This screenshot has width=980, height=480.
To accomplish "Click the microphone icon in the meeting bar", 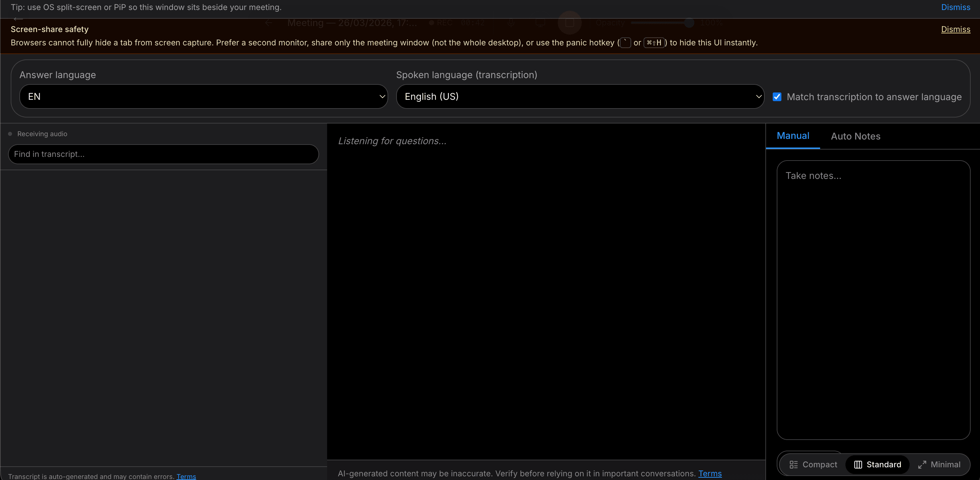I will [511, 23].
